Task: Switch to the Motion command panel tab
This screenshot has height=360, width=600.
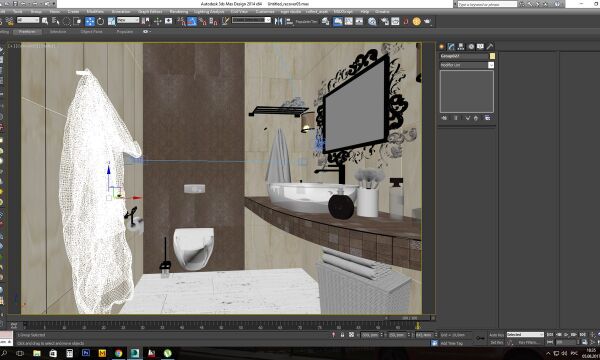Action: [471, 46]
